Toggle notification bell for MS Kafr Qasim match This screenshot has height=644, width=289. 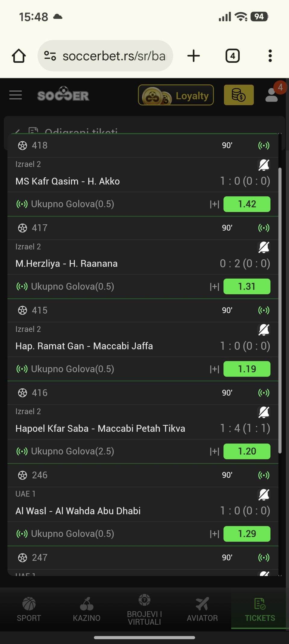[264, 165]
